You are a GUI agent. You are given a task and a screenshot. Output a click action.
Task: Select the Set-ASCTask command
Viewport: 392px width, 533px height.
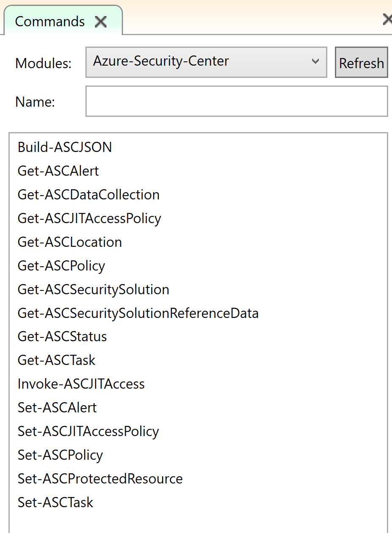[x=55, y=503]
